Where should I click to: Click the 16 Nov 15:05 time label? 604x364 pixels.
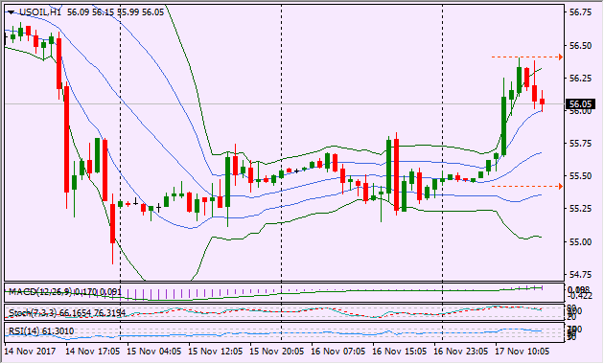click(x=400, y=352)
